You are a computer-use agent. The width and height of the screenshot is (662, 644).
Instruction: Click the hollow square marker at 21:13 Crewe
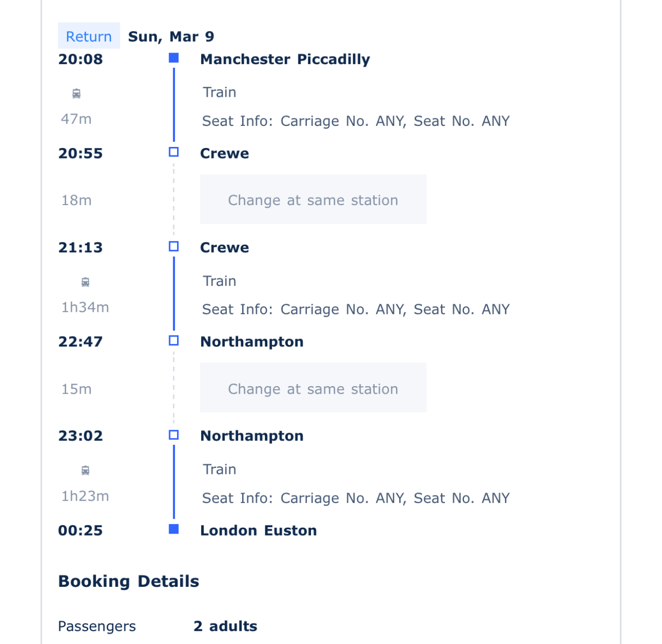pos(174,246)
